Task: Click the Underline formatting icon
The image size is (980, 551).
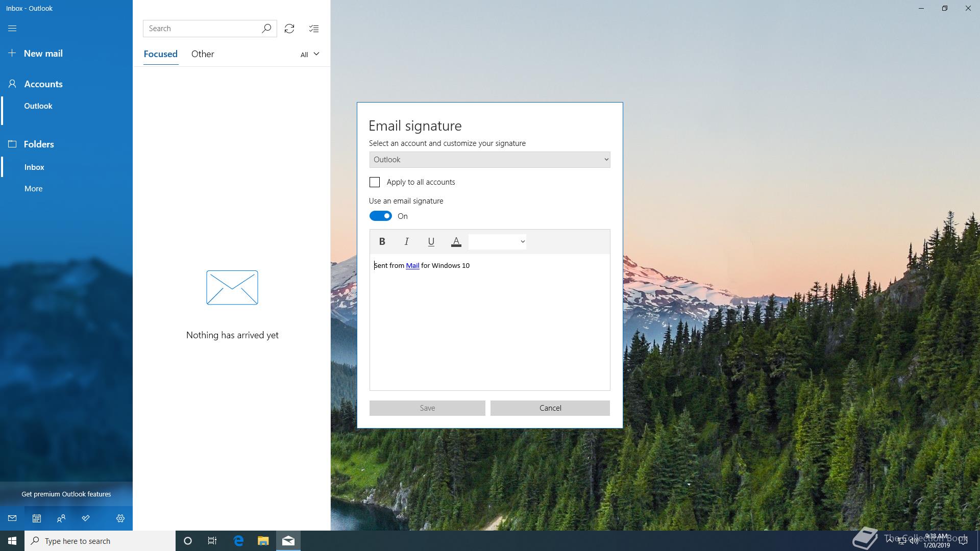Action: (x=431, y=241)
